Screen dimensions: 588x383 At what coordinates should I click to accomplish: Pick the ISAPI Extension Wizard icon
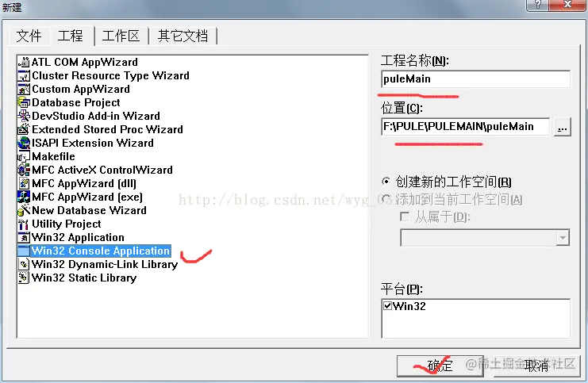pos(24,143)
